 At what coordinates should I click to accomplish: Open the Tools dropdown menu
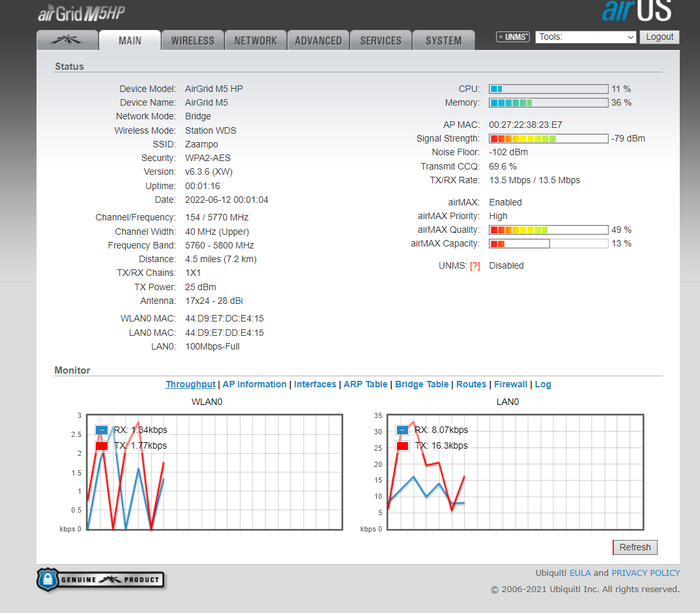[586, 37]
